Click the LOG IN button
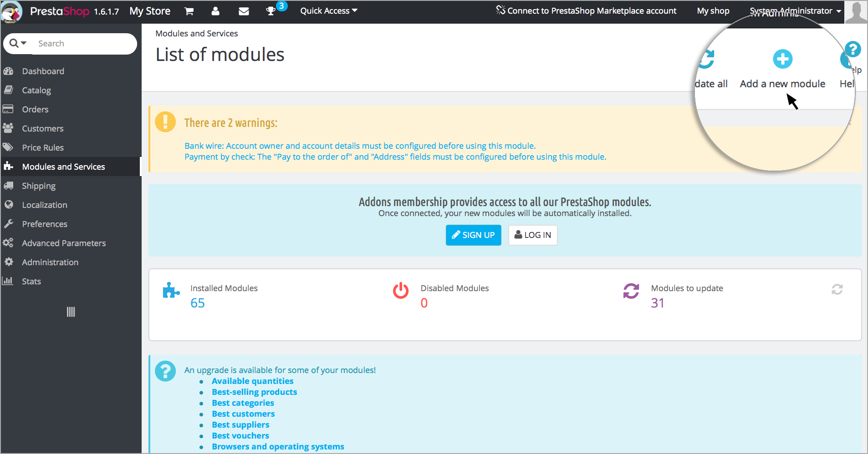This screenshot has height=454, width=868. coord(533,235)
